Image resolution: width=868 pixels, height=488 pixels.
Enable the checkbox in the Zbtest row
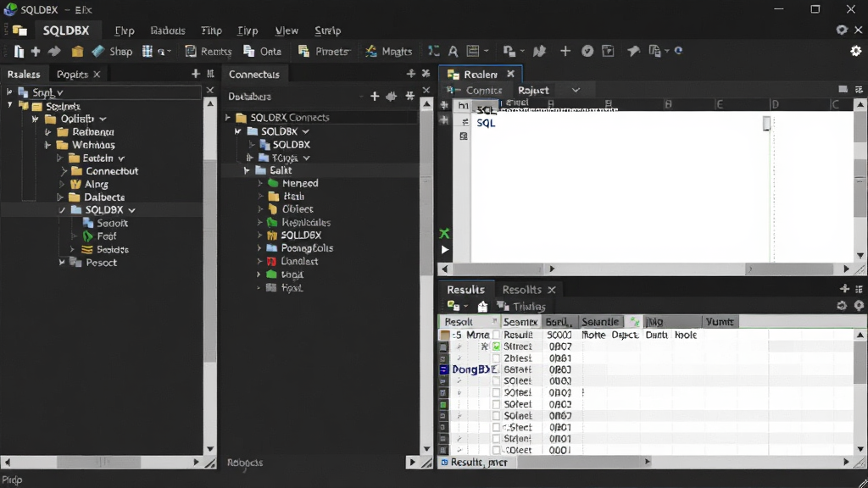[x=496, y=358]
